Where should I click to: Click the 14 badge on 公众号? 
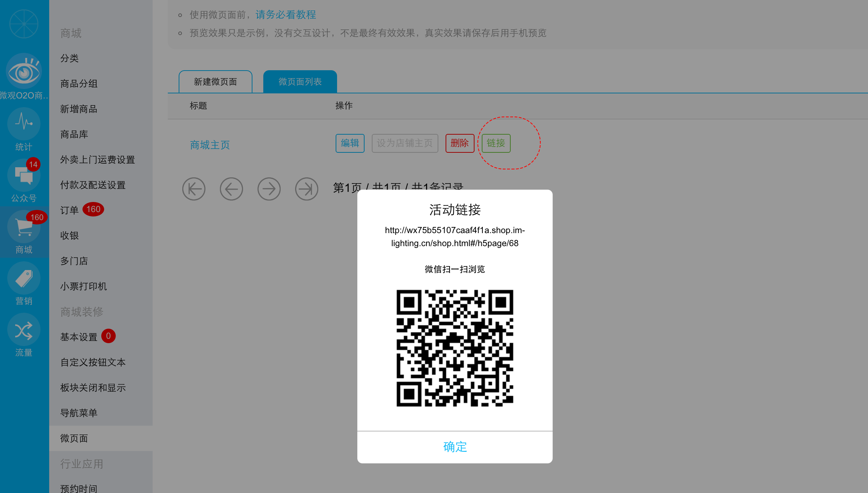coord(33,165)
